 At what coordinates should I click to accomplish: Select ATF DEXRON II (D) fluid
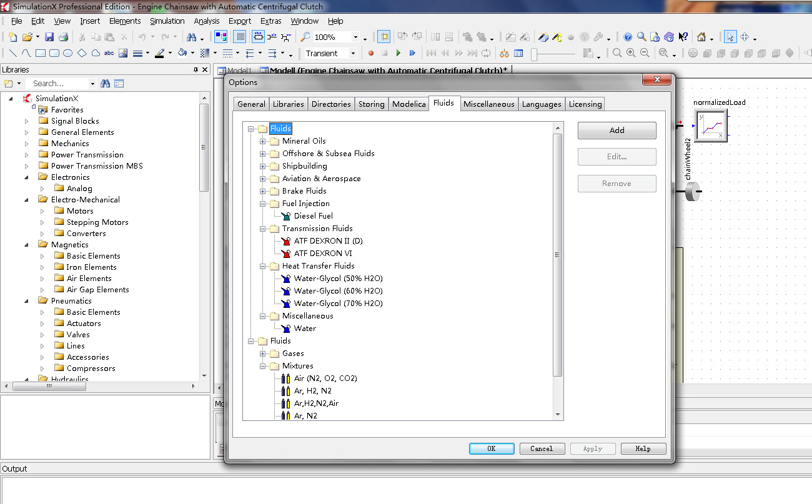328,240
